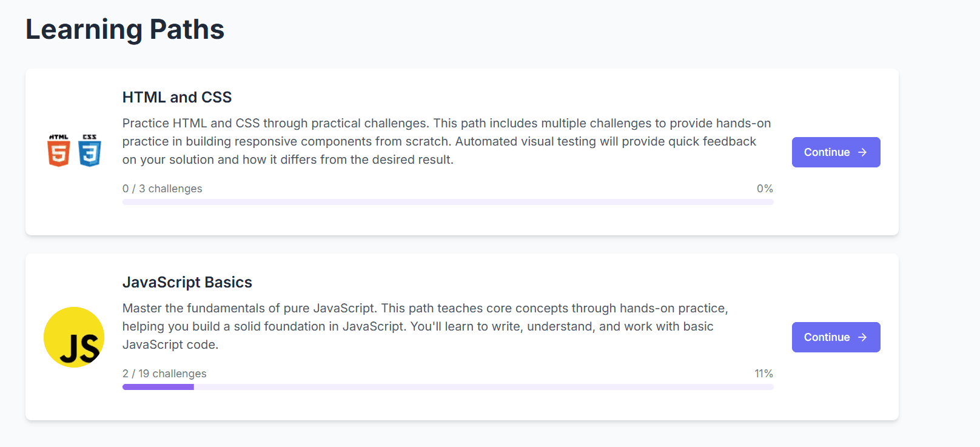The width and height of the screenshot is (980, 447).
Task: Click the JavaScript Basics description text
Action: [425, 326]
